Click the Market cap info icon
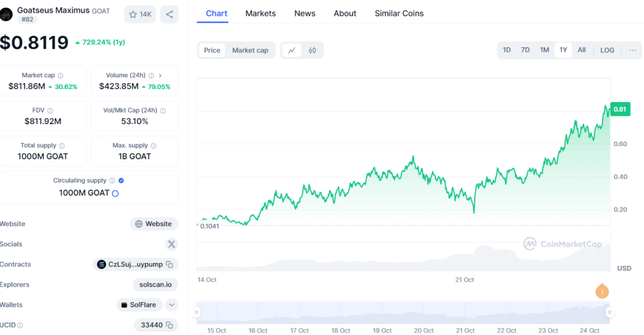Viewport: 644px width, 335px height. point(60,76)
